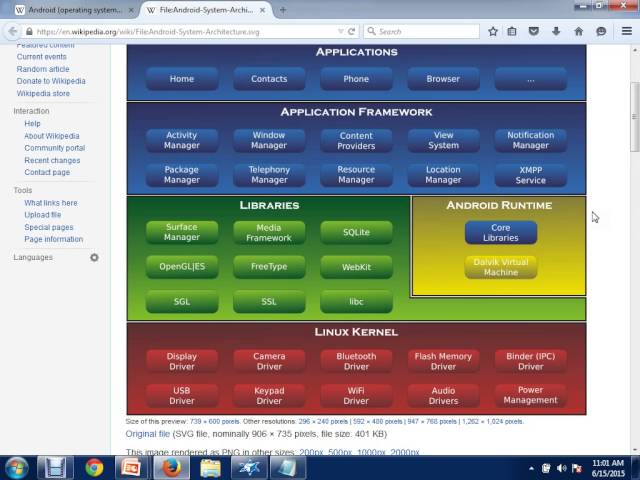This screenshot has height=480, width=640.
Task: Open the file explorer folder taskbar icon
Action: (x=210, y=468)
